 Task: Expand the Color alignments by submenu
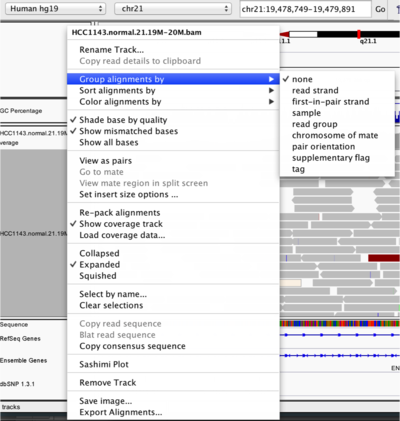tap(173, 102)
